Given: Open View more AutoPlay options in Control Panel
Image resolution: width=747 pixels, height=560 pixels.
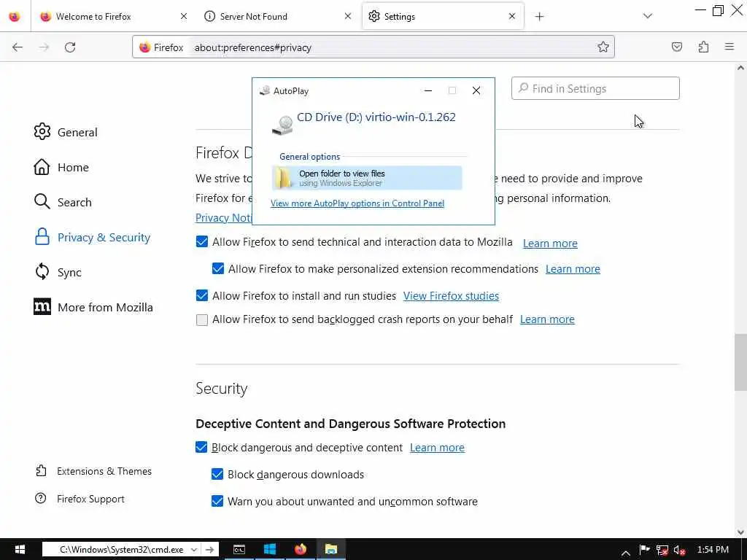Looking at the screenshot, I should tap(357, 203).
